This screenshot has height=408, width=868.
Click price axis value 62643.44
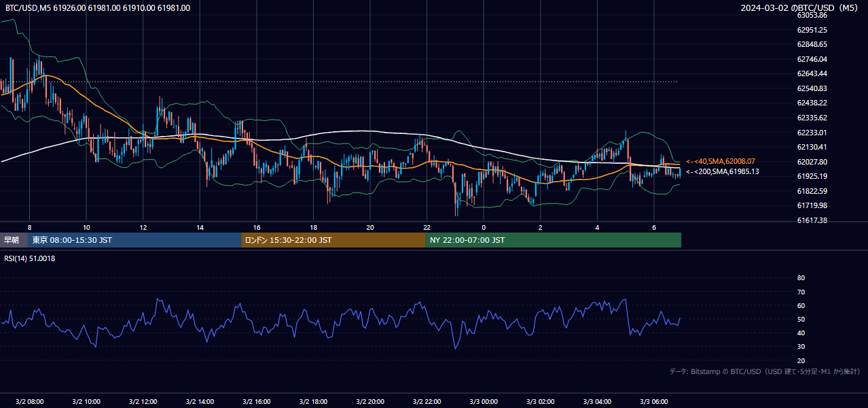(812, 73)
